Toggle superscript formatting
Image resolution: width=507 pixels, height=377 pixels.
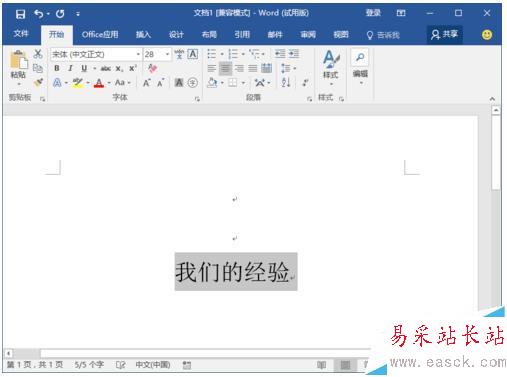[133, 68]
